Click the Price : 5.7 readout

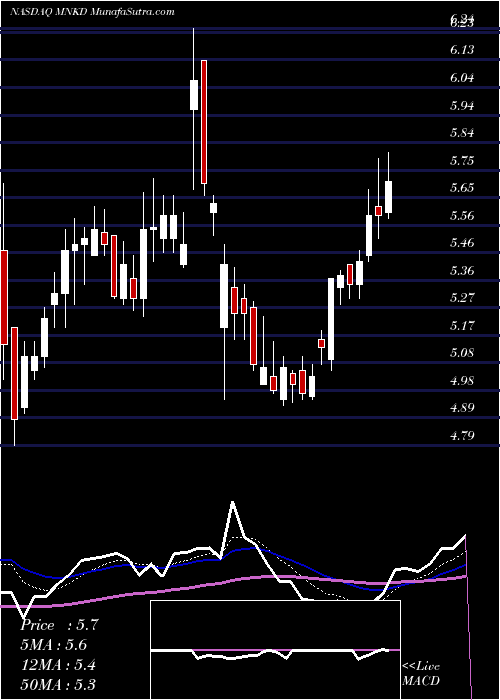[58, 625]
